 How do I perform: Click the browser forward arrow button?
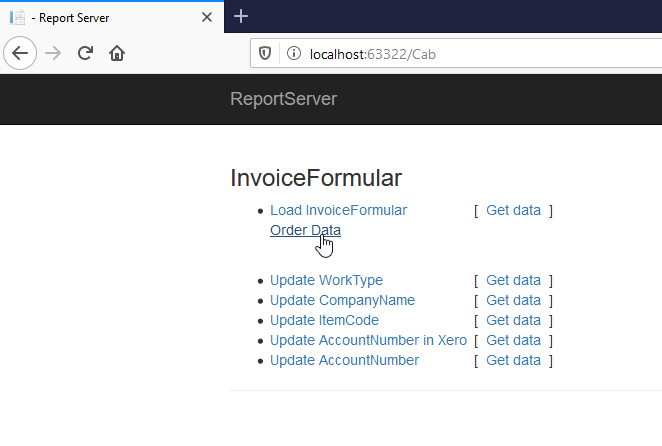click(x=54, y=53)
